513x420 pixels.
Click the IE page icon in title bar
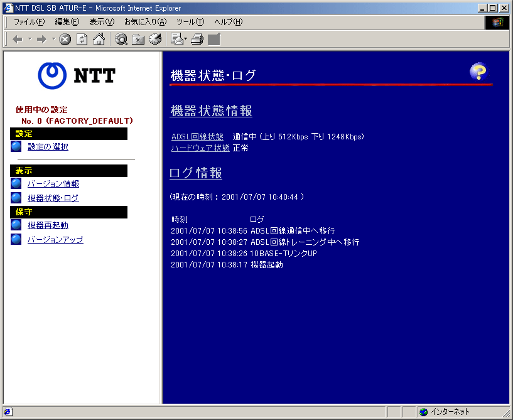point(8,8)
